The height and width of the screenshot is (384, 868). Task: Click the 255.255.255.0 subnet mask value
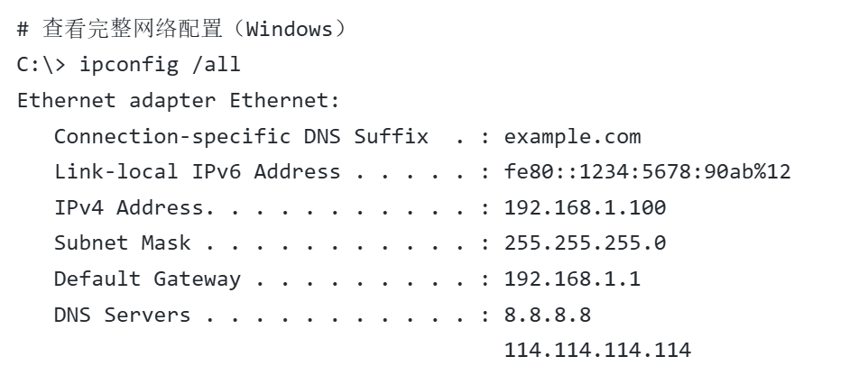point(585,243)
